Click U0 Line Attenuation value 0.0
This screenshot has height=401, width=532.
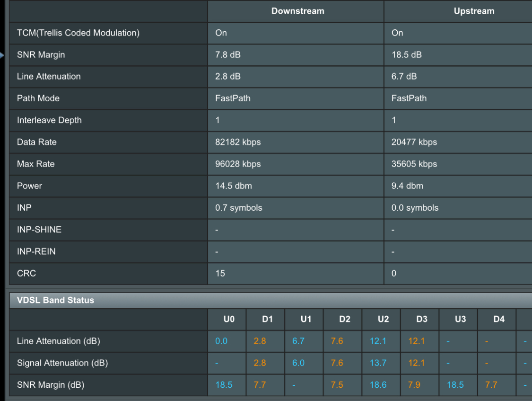221,341
